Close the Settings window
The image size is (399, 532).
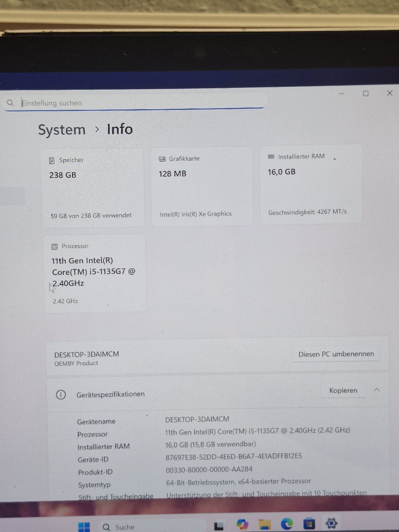390,93
